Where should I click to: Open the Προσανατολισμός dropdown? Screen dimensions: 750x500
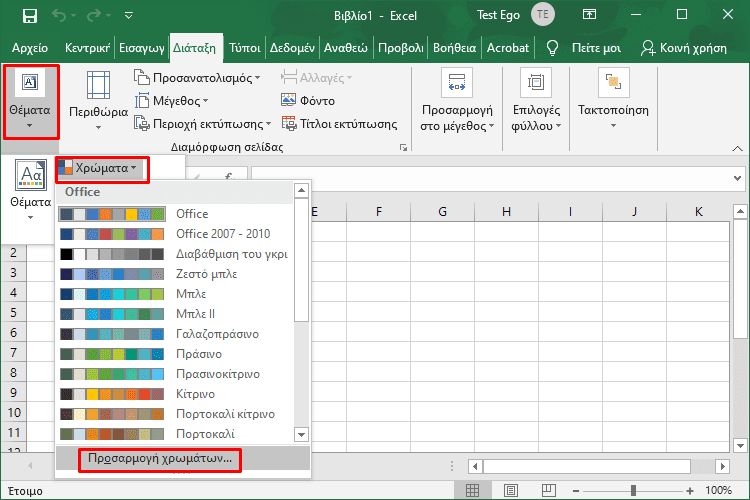pos(197,78)
